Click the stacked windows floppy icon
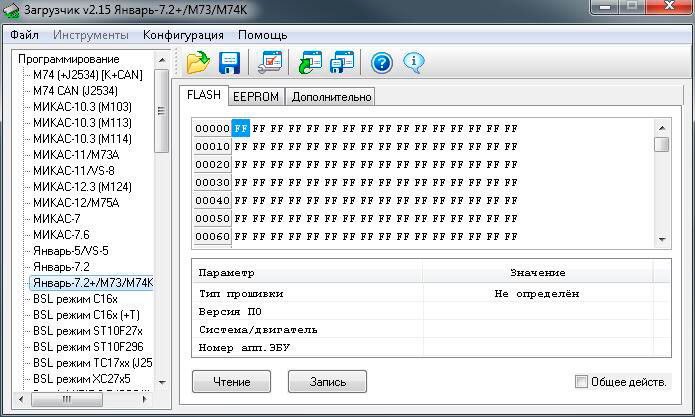695x417 pixels. [342, 63]
